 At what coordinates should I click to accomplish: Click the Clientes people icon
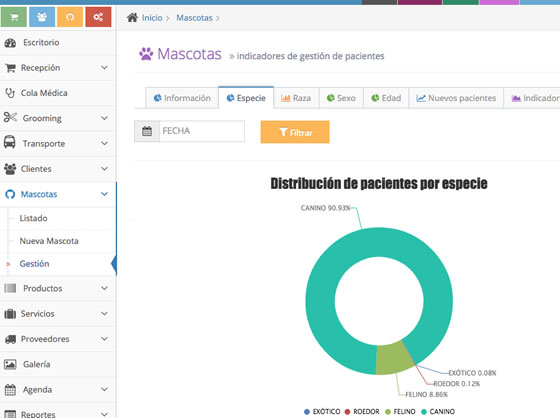tap(10, 169)
